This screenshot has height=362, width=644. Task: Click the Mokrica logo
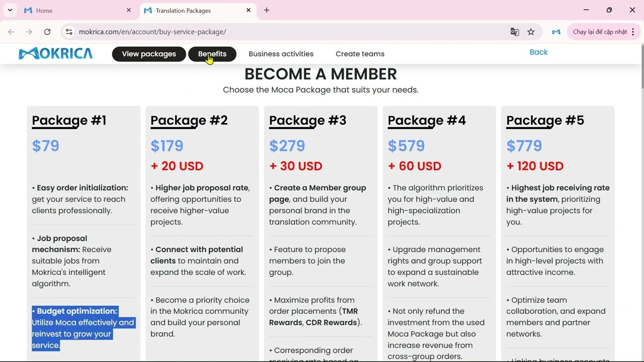(x=55, y=54)
